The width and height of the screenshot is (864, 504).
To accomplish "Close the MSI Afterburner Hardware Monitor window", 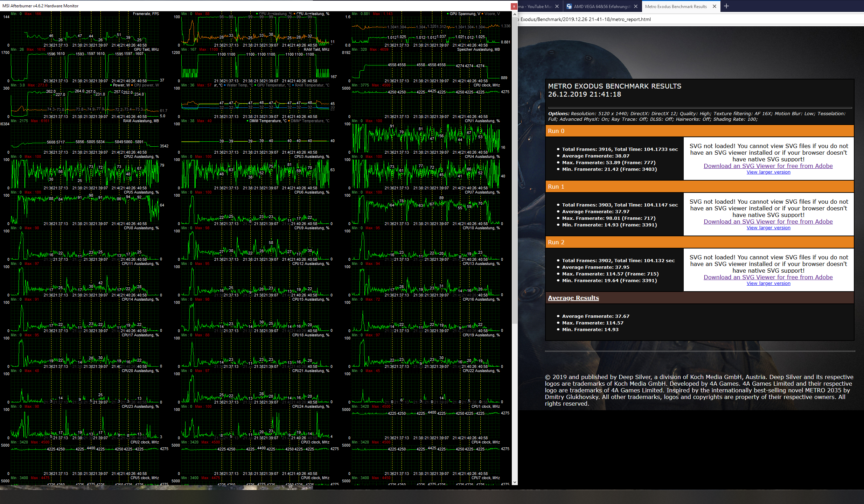I will click(x=514, y=6).
